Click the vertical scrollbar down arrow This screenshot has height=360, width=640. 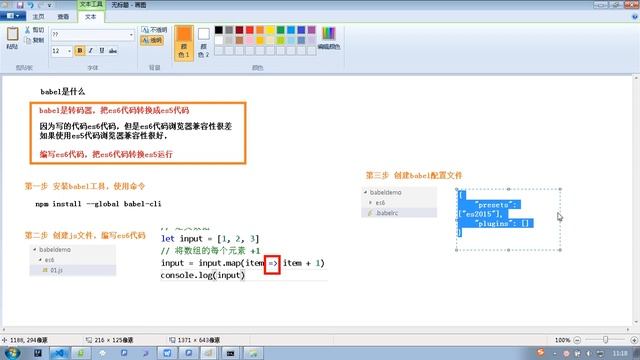[636, 322]
